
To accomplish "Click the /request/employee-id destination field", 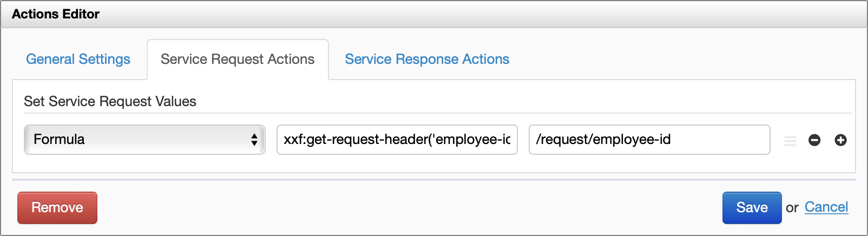I will tap(649, 140).
